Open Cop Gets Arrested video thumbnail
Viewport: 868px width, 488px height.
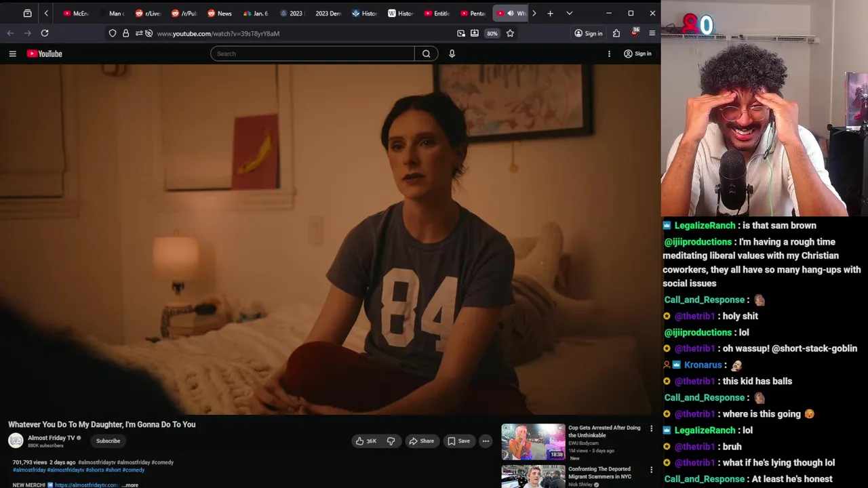(x=533, y=442)
